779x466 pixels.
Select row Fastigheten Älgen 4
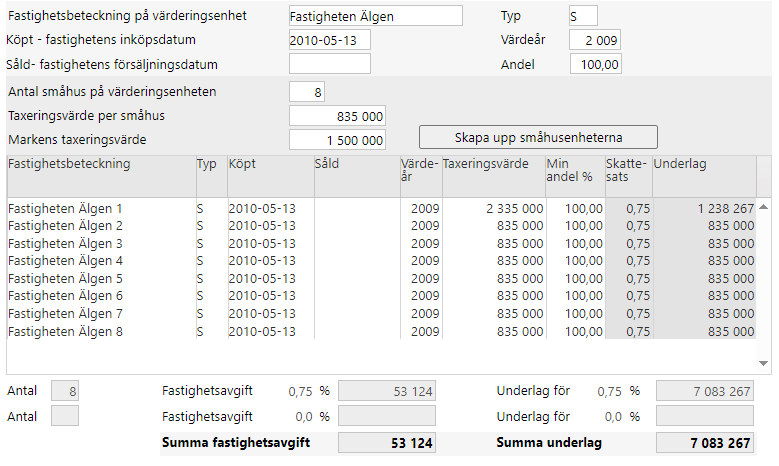pyautogui.click(x=381, y=261)
